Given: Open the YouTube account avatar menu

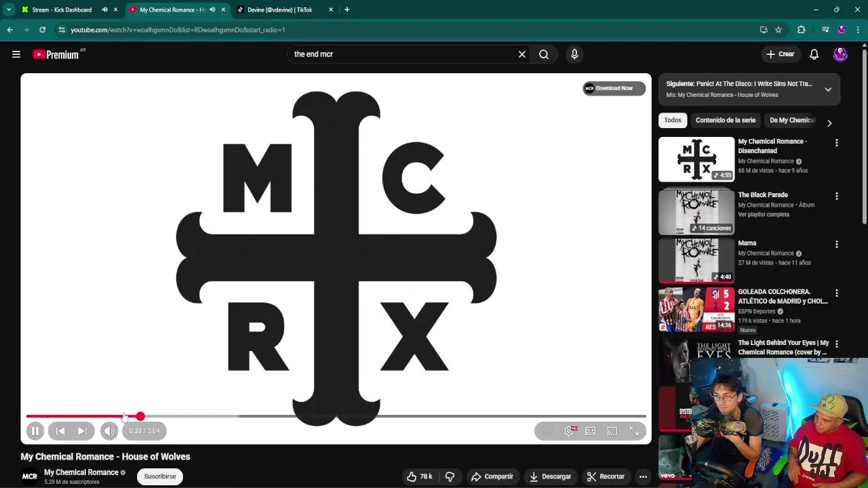Looking at the screenshot, I should 840,54.
